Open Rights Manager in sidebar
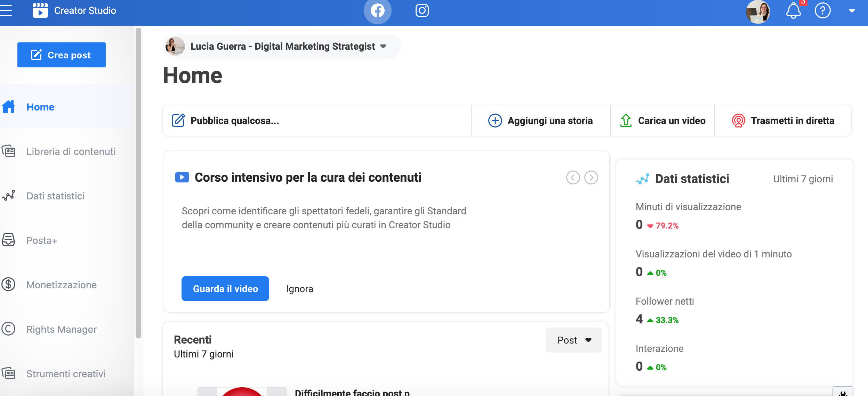The height and width of the screenshot is (396, 868). [x=62, y=329]
